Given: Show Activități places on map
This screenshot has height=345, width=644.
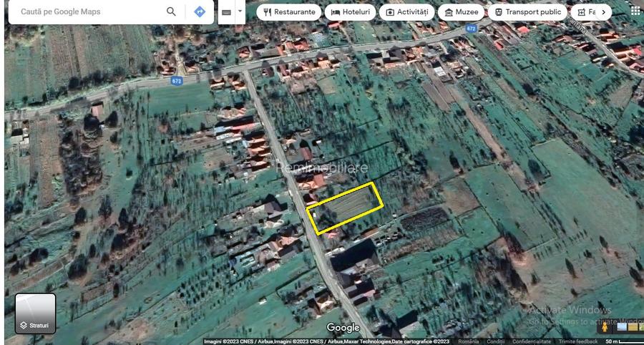Looking at the screenshot, I should click(407, 12).
